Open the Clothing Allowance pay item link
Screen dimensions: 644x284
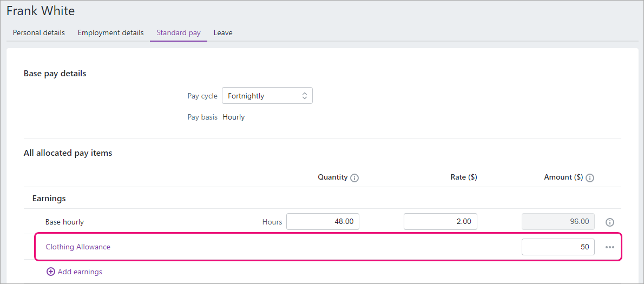(78, 247)
